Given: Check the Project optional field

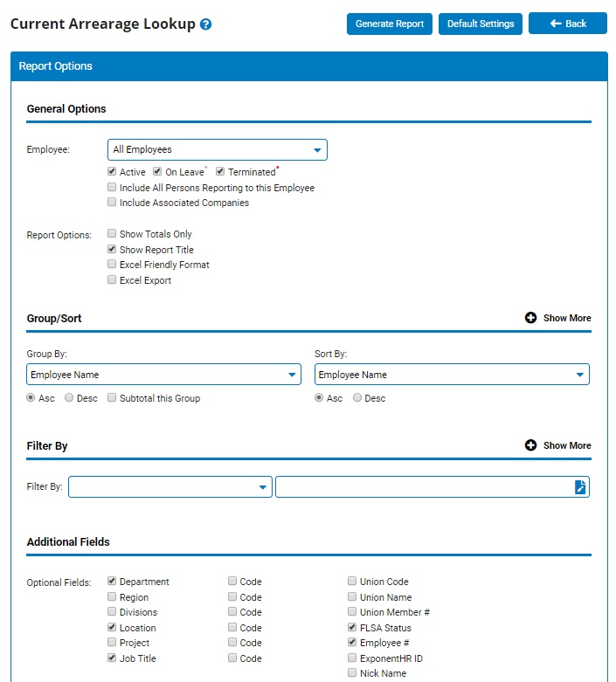Looking at the screenshot, I should pos(112,642).
